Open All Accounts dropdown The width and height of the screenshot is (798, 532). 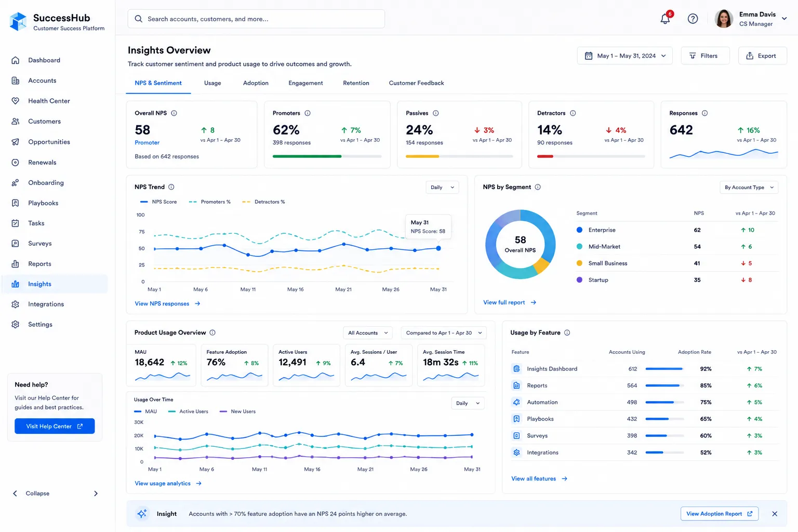pyautogui.click(x=368, y=333)
